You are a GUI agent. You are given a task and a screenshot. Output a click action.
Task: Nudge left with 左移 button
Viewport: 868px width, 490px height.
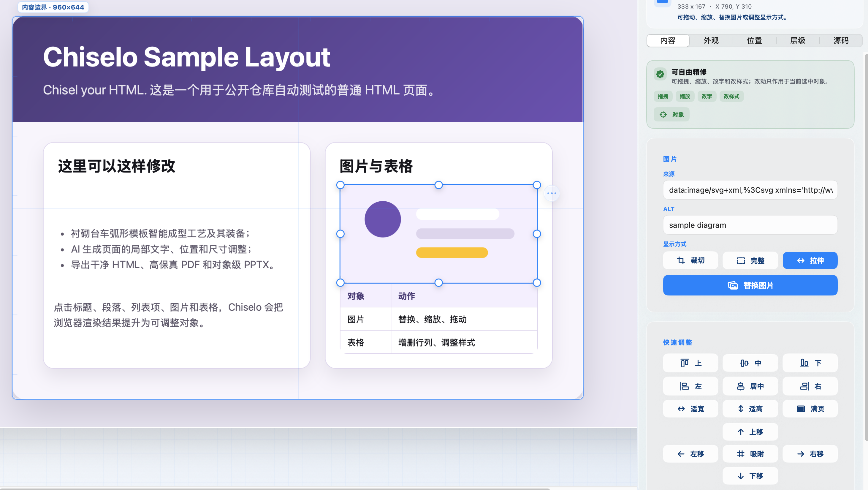[690, 454]
